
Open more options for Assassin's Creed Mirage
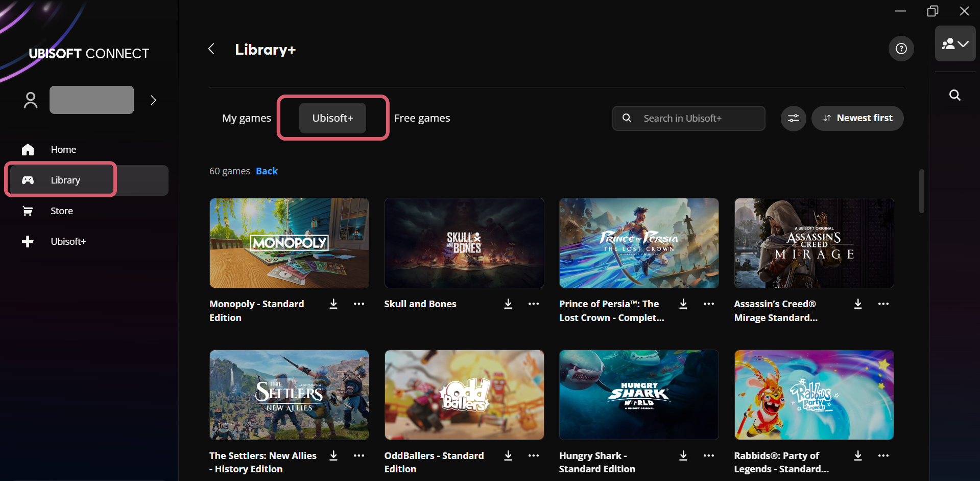pos(883,304)
